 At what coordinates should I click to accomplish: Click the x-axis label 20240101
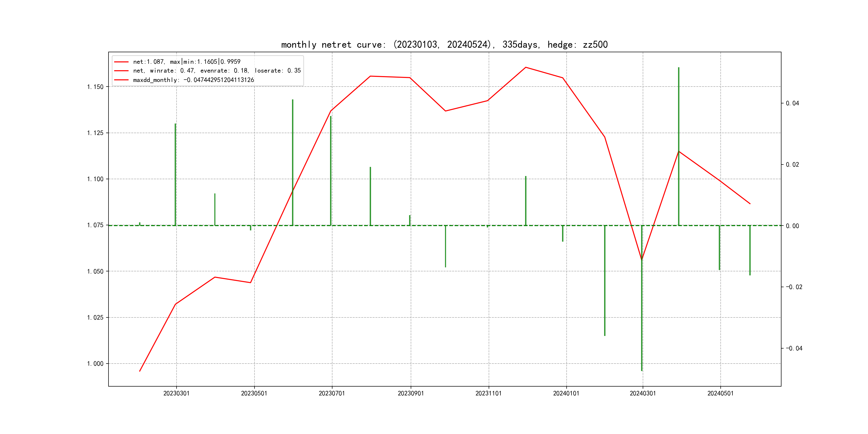coord(566,393)
